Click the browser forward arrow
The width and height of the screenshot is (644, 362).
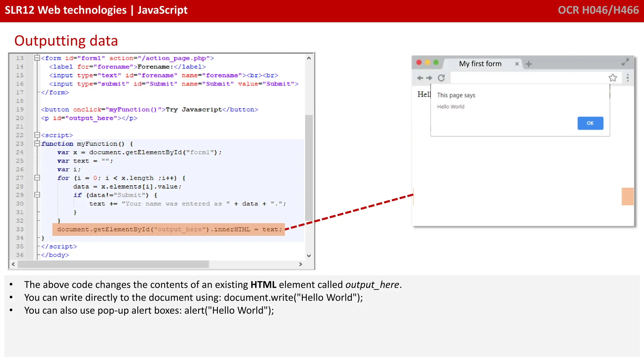[429, 78]
